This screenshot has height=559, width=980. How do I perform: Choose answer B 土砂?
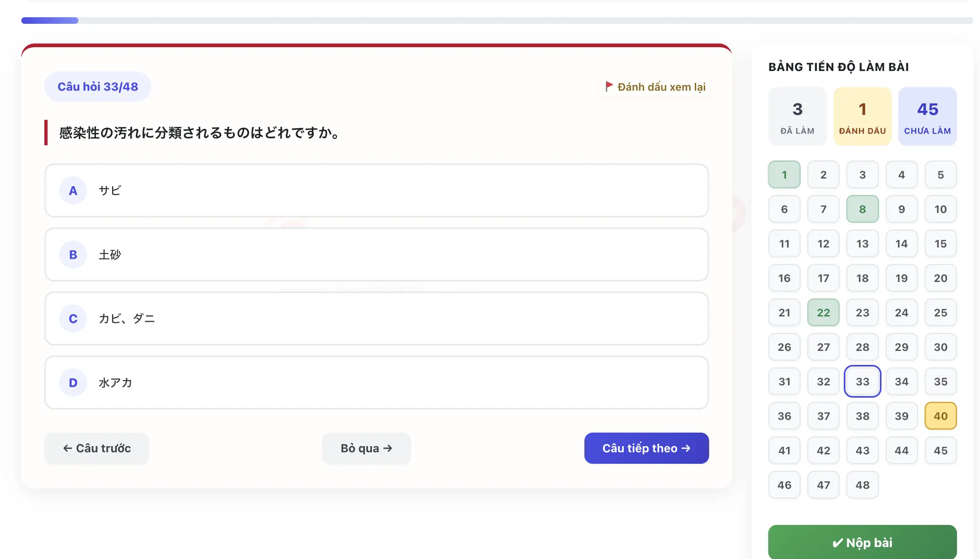pos(376,254)
